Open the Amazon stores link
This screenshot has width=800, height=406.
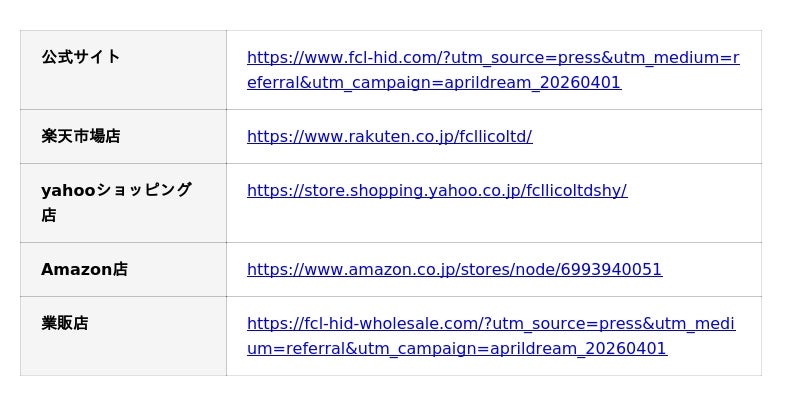click(454, 269)
